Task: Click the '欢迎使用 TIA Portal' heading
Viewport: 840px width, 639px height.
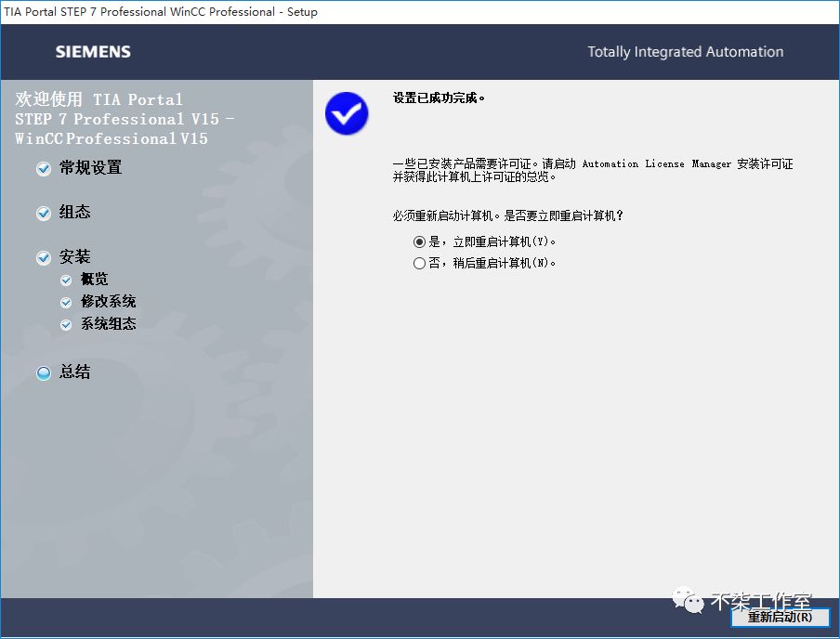Action: (x=125, y=119)
